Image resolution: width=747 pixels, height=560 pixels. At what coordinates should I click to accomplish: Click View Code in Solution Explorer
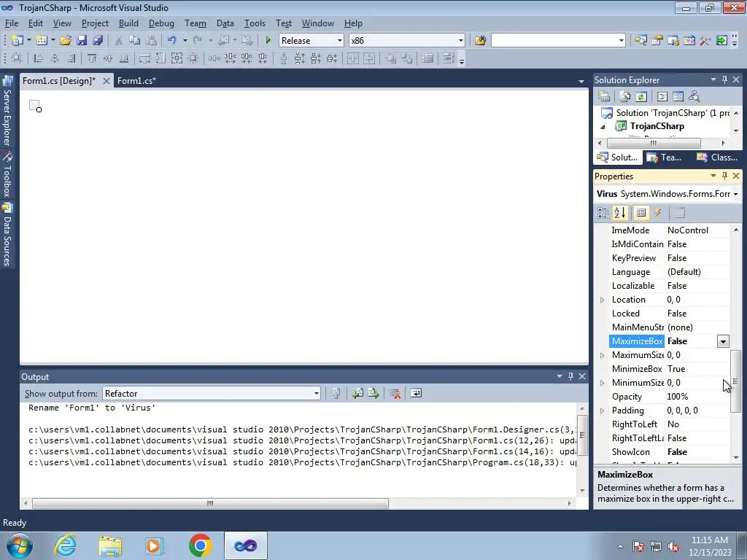pos(662,96)
